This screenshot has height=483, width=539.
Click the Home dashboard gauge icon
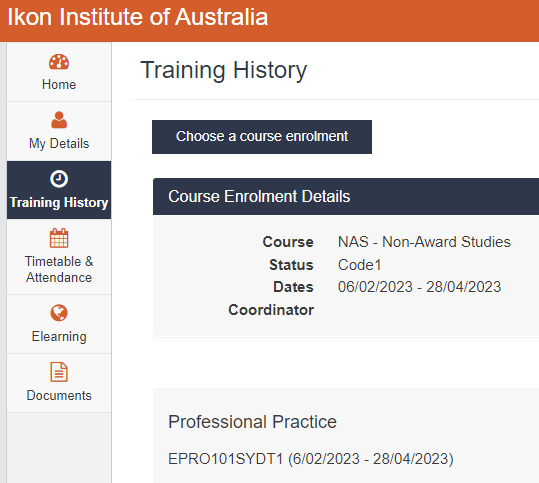pyautogui.click(x=59, y=62)
